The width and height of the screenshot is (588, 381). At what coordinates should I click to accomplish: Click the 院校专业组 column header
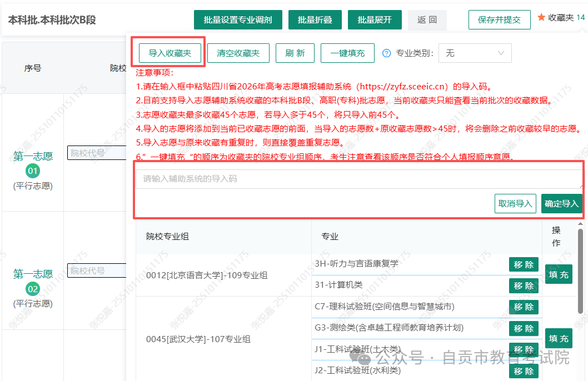coord(168,237)
